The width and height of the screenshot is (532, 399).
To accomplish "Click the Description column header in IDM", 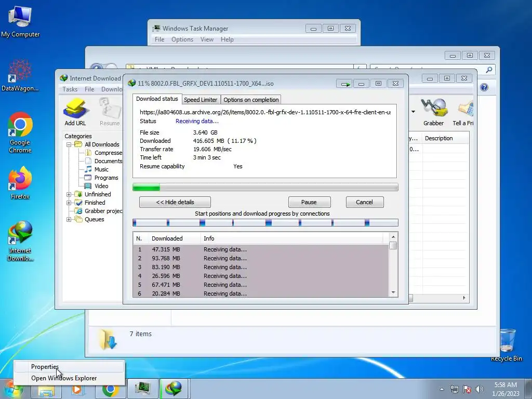I will click(445, 138).
